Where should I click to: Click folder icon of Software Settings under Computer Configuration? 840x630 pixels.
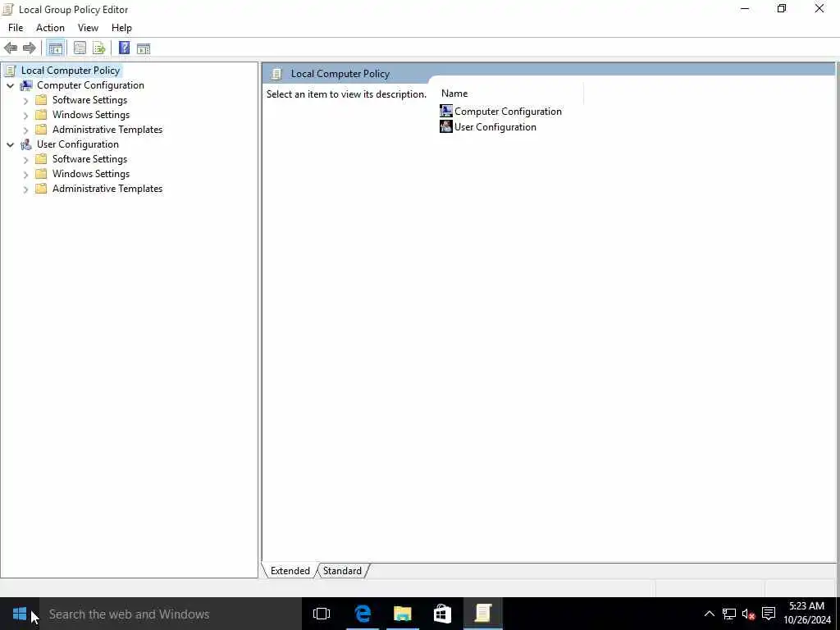[41, 99]
